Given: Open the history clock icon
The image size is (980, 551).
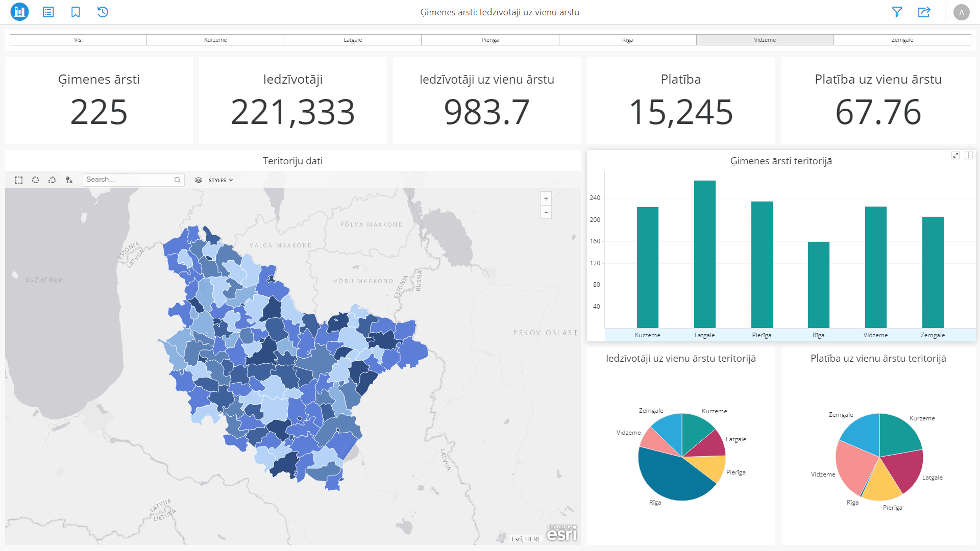Looking at the screenshot, I should 103,12.
